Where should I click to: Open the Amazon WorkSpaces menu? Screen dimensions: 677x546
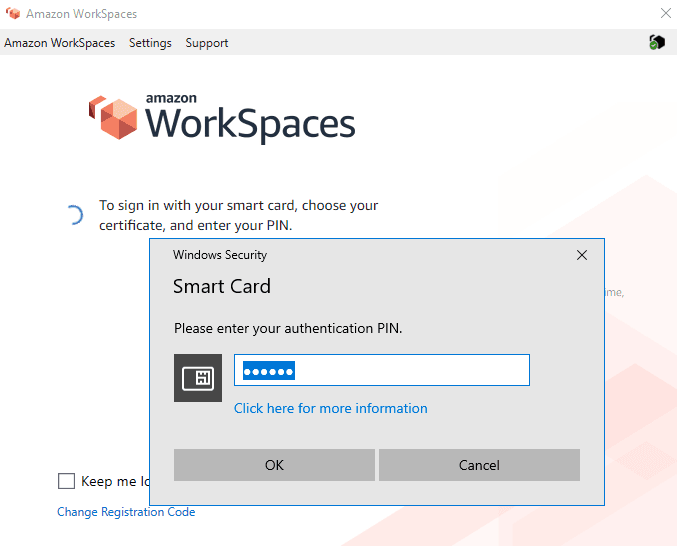tap(60, 43)
